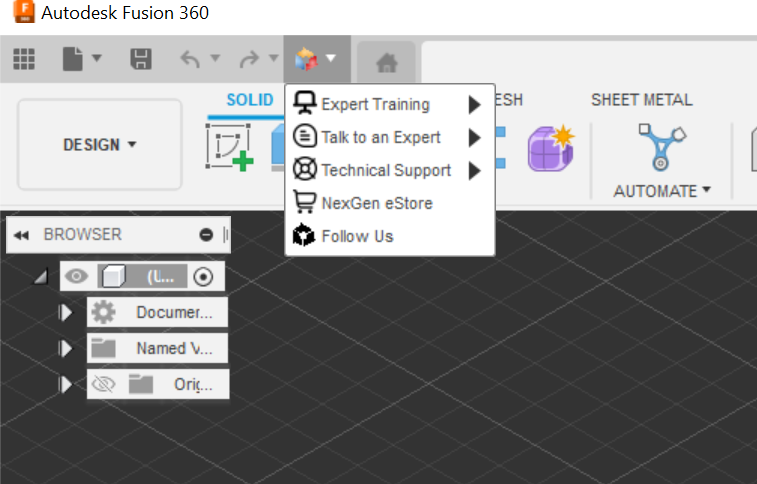Viewport: 757px width, 484px height.
Task: Select Document Settings tree item
Action: click(157, 312)
